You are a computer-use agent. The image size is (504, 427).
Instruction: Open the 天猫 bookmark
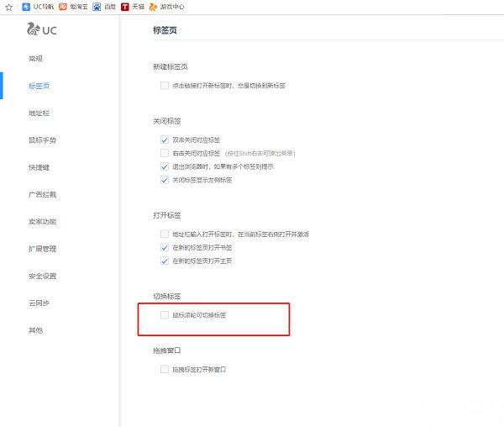tap(133, 7)
